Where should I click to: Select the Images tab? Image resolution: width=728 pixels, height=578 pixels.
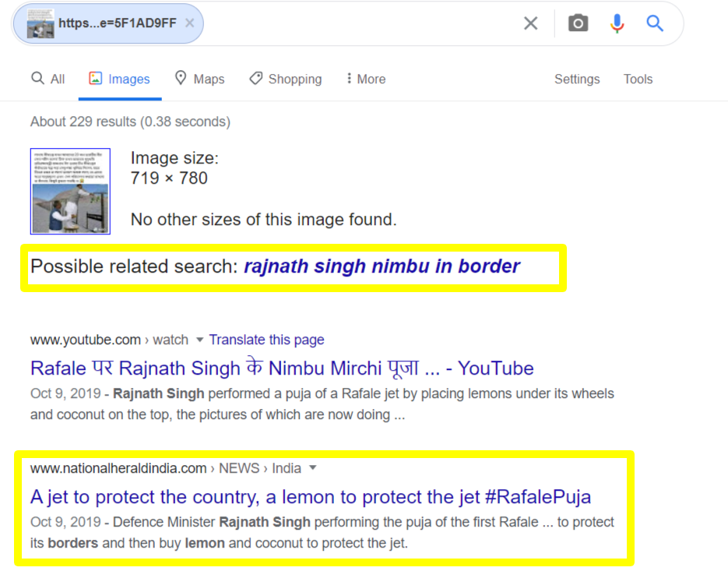pyautogui.click(x=120, y=79)
